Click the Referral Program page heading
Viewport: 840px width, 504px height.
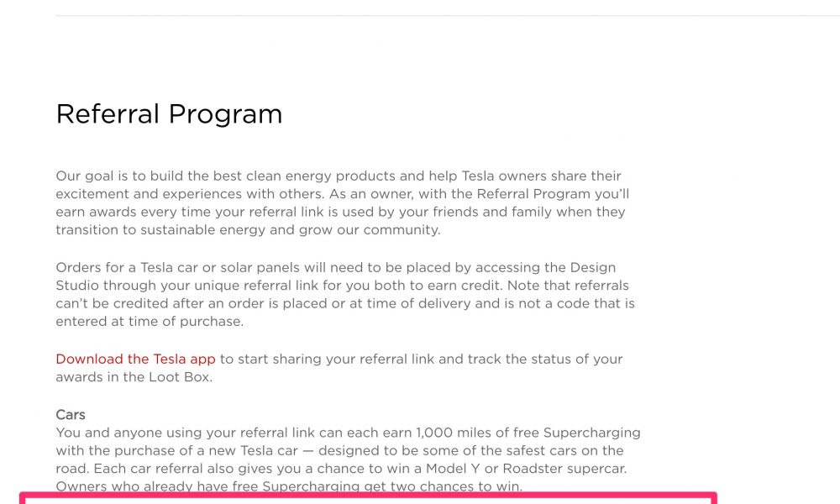[170, 114]
